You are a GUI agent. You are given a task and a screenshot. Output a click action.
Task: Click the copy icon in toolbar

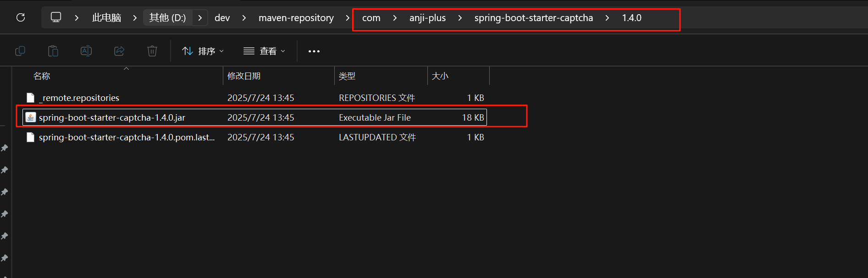[20, 51]
